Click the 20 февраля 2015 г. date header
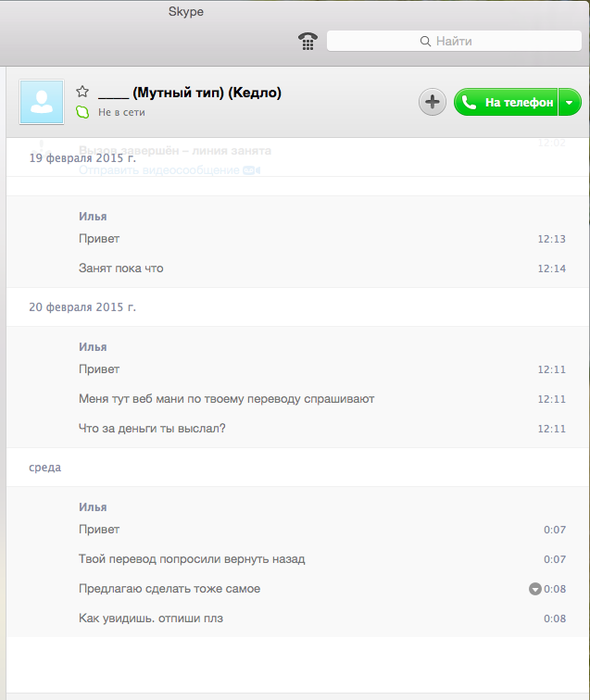The image size is (590, 700). click(83, 307)
